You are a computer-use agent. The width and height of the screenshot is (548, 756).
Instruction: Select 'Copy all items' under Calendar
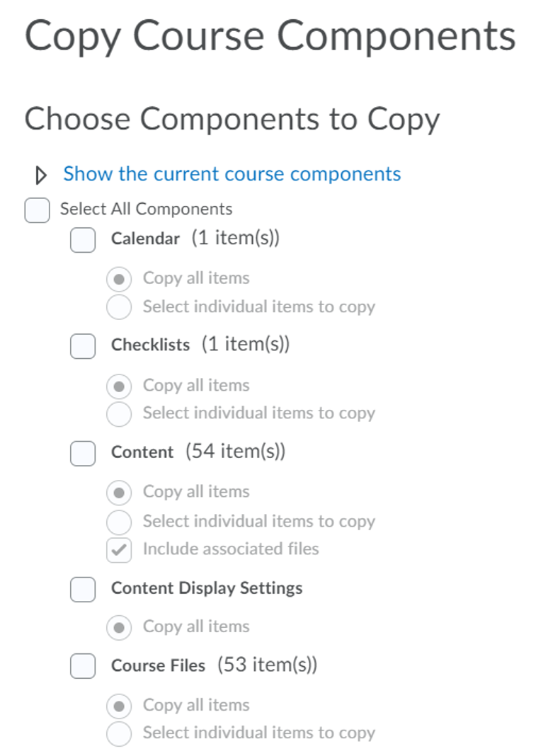click(x=119, y=279)
